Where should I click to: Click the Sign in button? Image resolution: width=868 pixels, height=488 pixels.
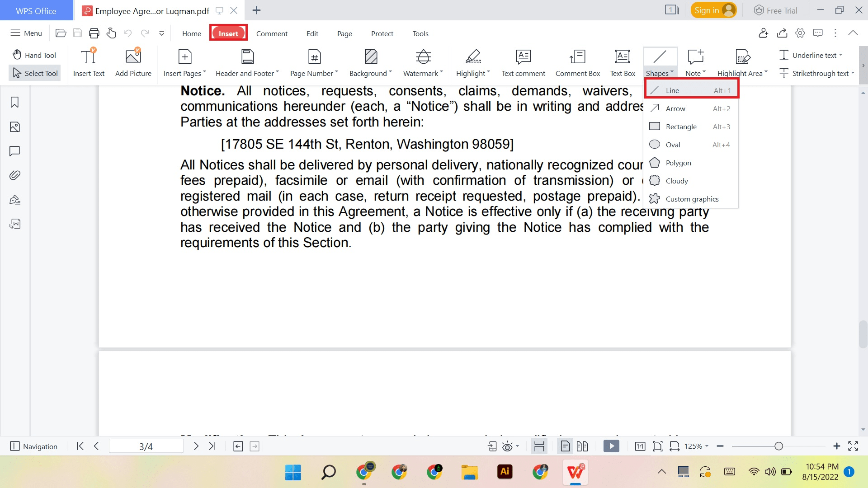point(713,9)
